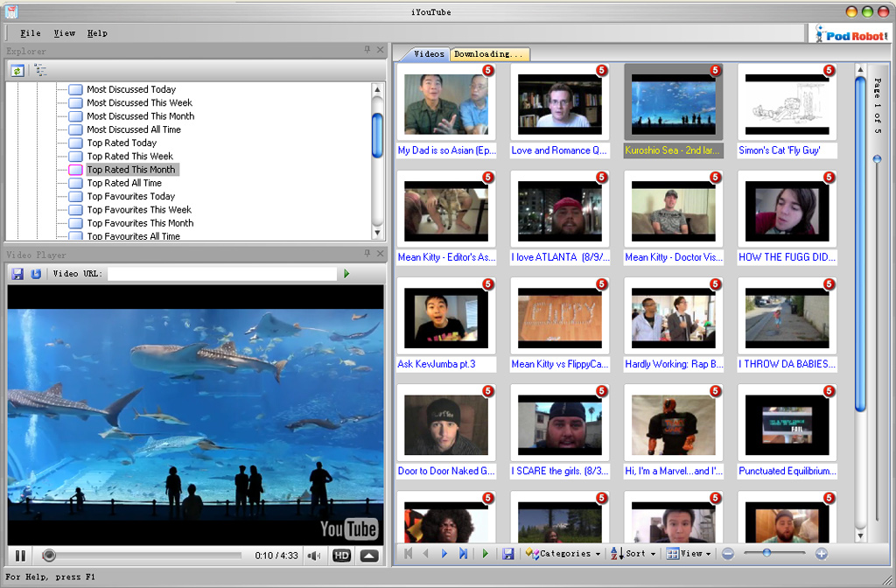Image resolution: width=896 pixels, height=588 pixels.
Task: Select Most Discussed Today in tree
Action: coord(131,89)
